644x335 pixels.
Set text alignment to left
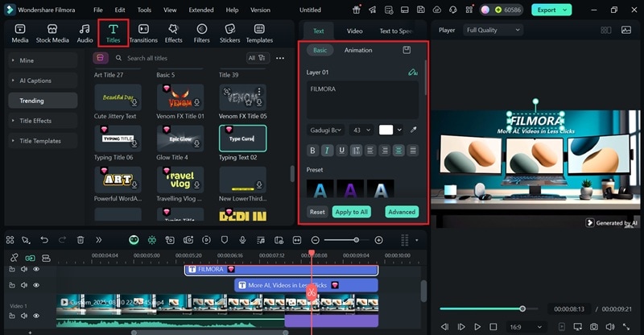[370, 151]
